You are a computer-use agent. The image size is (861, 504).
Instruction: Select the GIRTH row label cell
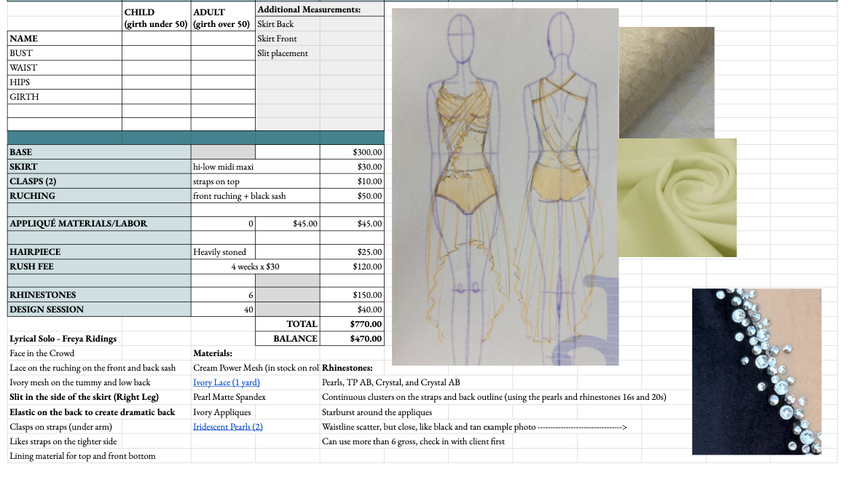click(x=65, y=97)
